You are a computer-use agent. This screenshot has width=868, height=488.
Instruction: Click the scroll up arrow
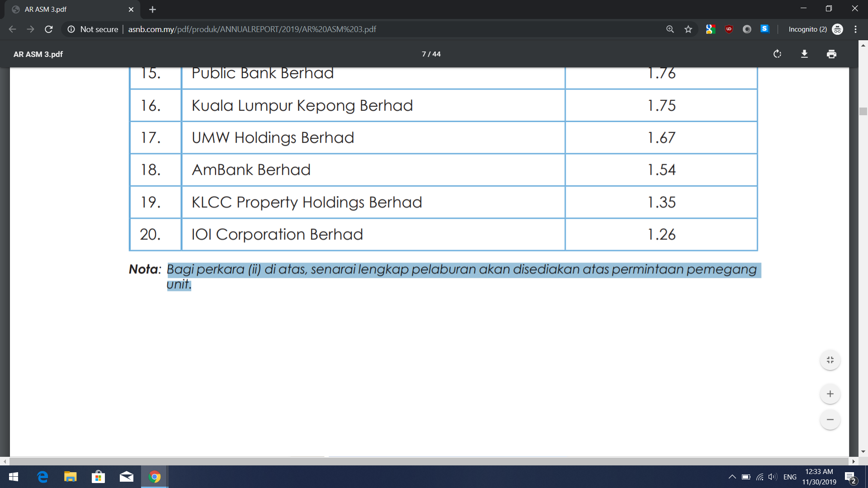(863, 45)
